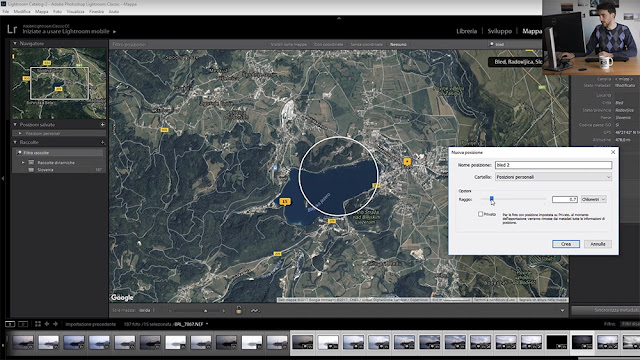Add a new saved position with plus
Viewport: 640px width, 360px height.
click(x=102, y=124)
